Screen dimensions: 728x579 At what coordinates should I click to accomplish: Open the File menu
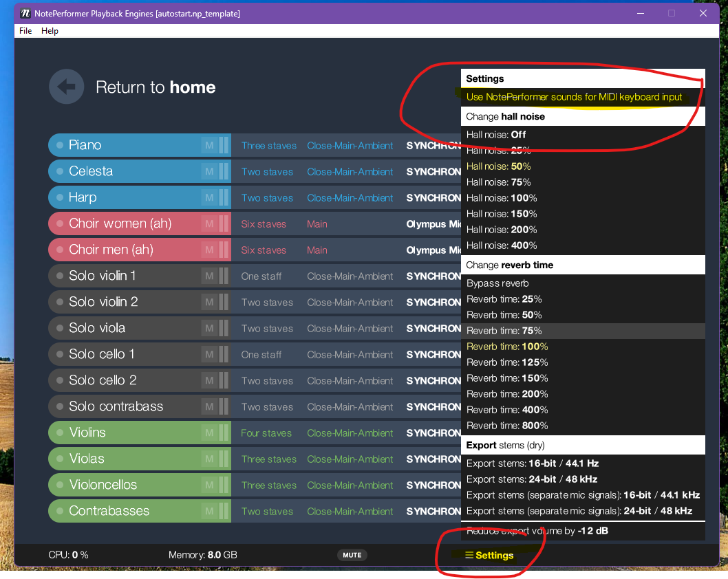coord(25,31)
